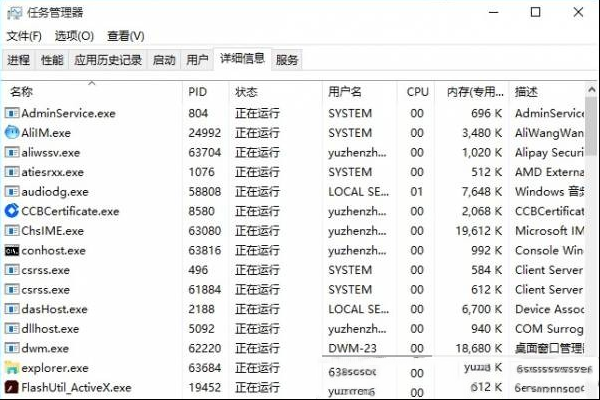Click the scrollbar up arrow
Screen dimensions: 600x400
pyautogui.click(x=592, y=90)
